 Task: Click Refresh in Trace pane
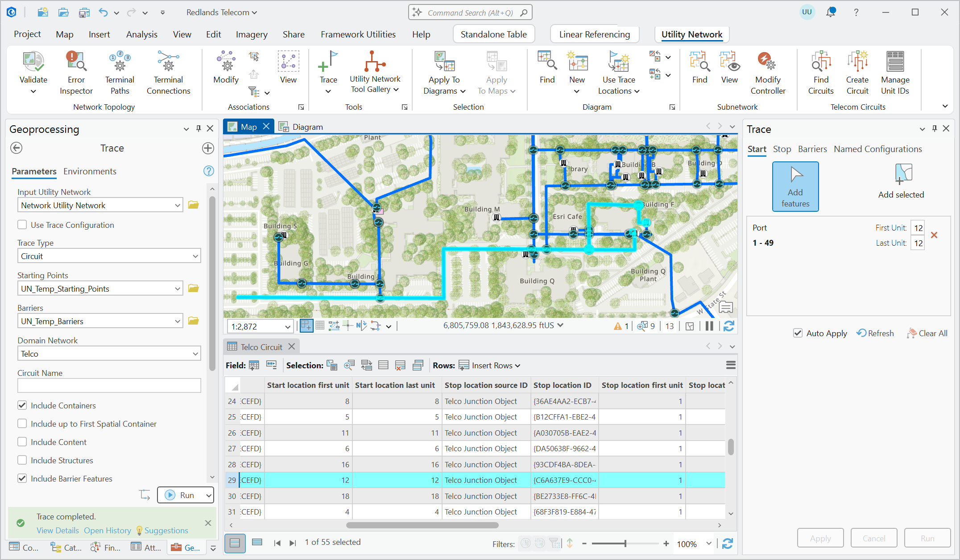coord(875,333)
